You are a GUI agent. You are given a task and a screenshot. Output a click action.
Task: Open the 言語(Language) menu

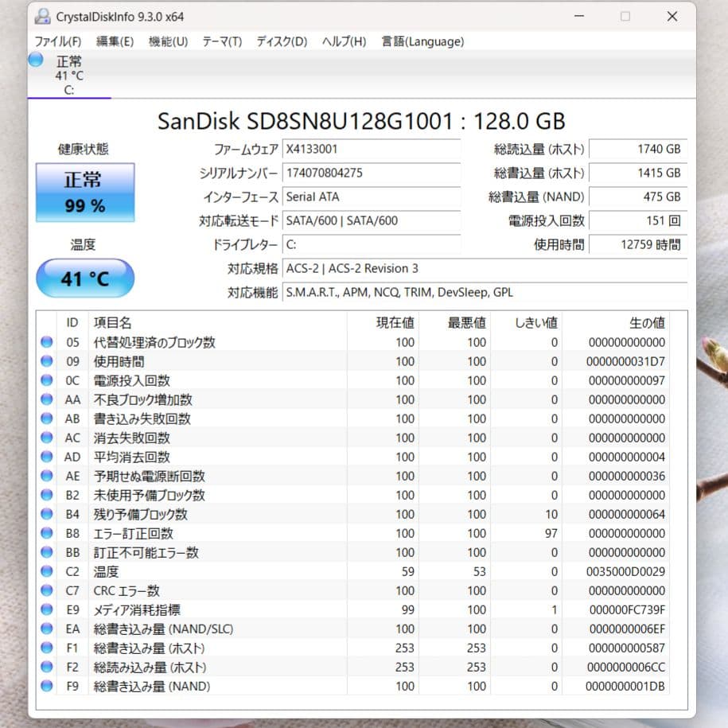[x=422, y=41]
